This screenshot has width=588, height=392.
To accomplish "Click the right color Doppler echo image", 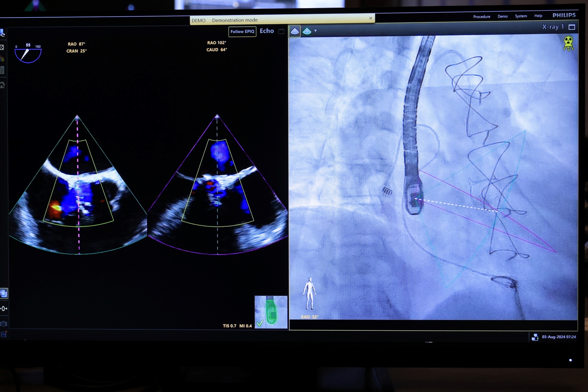I will click(218, 185).
